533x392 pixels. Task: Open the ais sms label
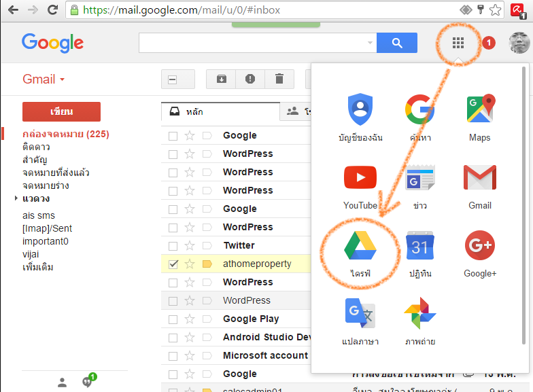pyautogui.click(x=38, y=215)
